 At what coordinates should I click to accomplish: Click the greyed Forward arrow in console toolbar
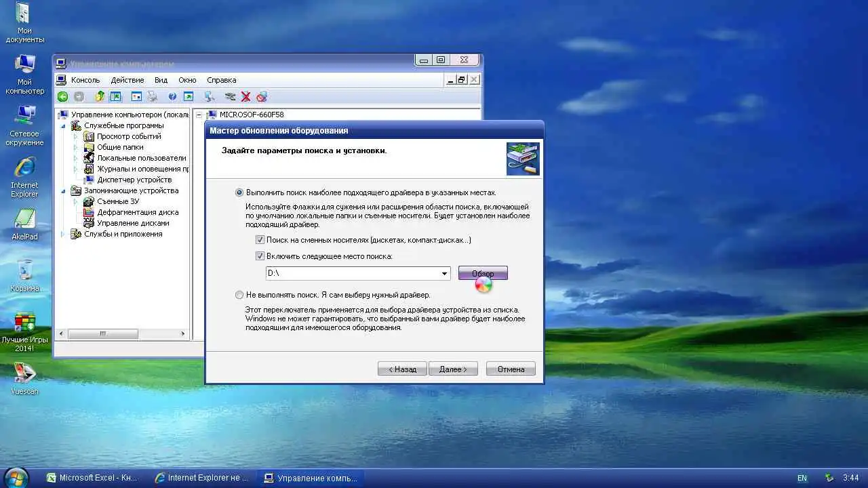click(79, 97)
